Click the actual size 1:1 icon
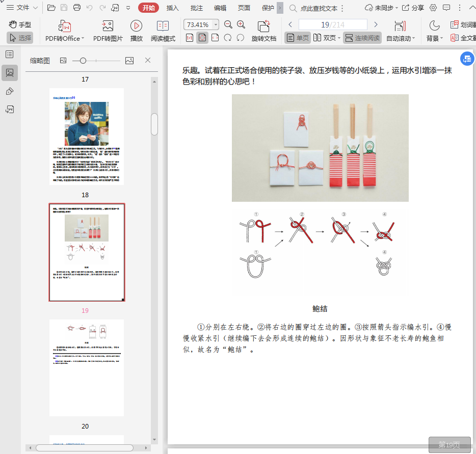Screen dimensions: 476x454 190,38
